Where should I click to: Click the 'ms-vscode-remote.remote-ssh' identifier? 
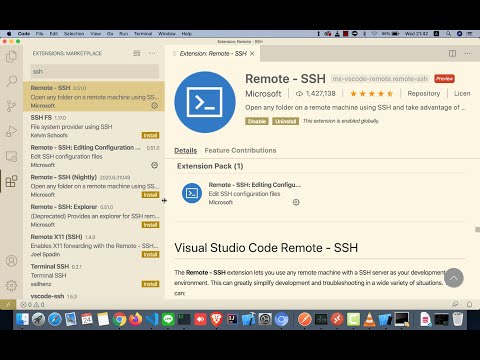(x=380, y=79)
